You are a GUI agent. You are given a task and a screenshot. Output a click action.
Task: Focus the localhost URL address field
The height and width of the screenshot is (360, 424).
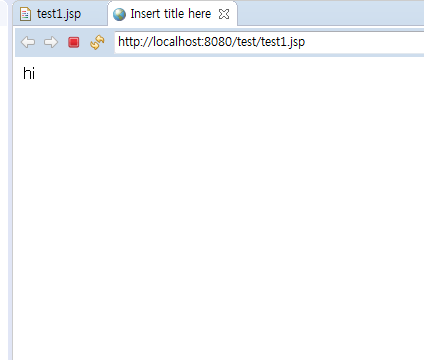(269, 42)
